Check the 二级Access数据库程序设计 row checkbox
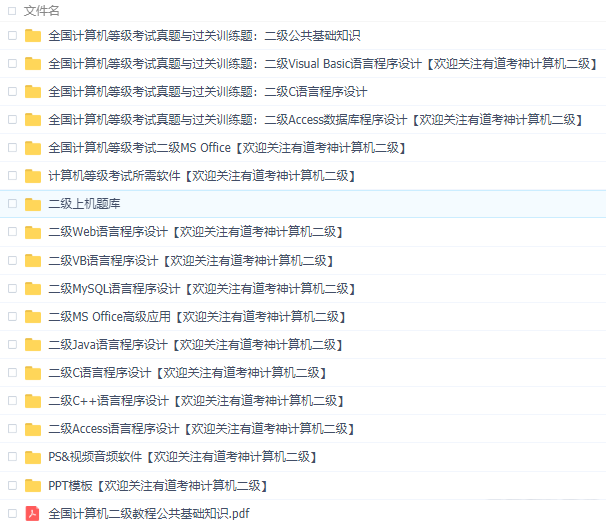This screenshot has width=606, height=527. click(x=12, y=119)
